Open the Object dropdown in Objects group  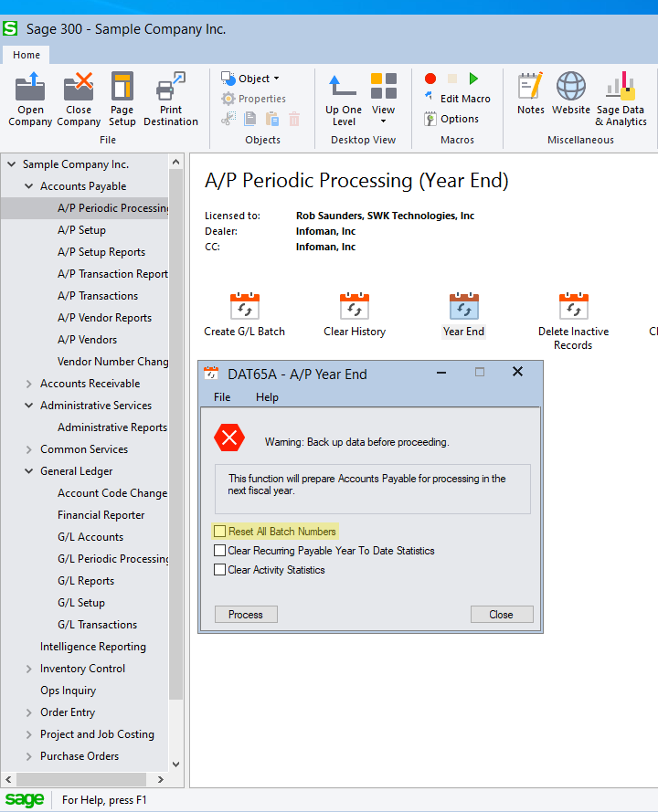(x=250, y=79)
